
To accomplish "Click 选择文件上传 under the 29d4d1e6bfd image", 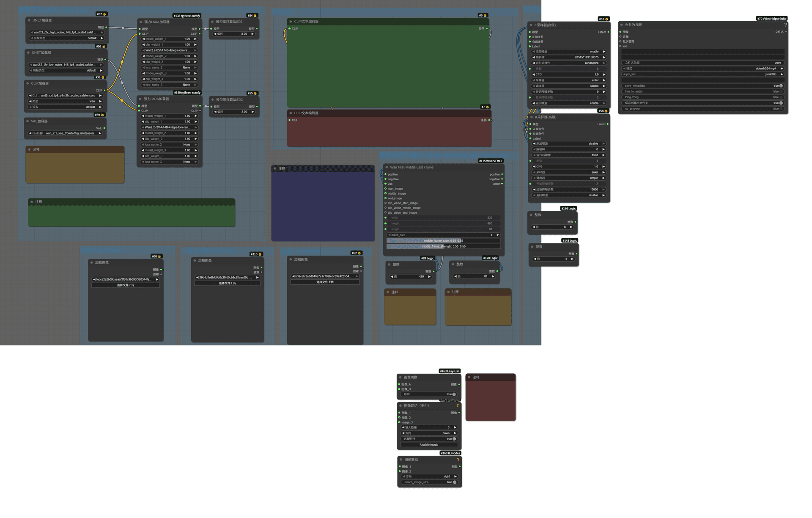I will point(227,283).
